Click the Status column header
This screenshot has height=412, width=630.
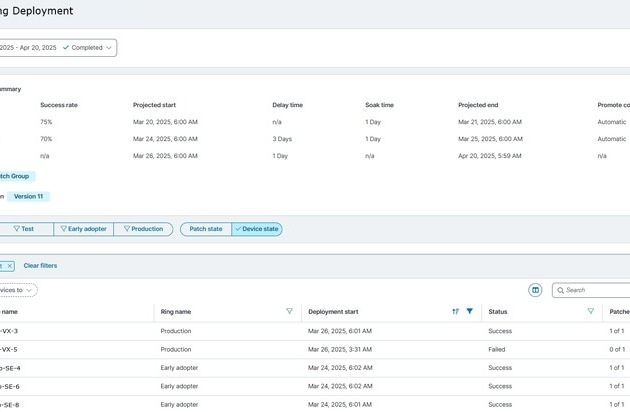498,312
